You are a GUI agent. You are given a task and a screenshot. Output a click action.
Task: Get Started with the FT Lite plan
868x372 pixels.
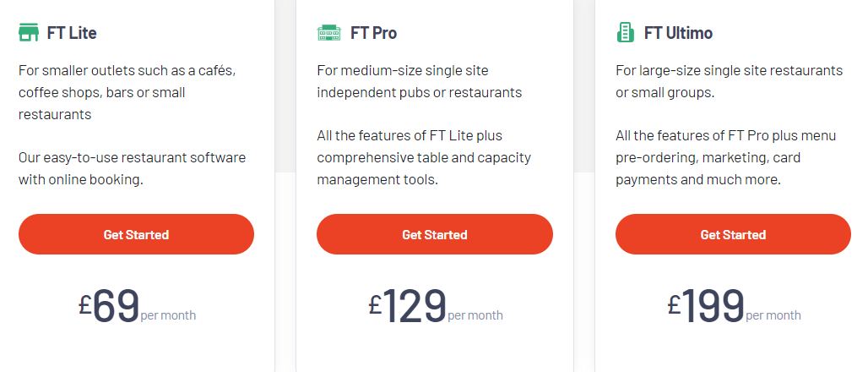(136, 234)
